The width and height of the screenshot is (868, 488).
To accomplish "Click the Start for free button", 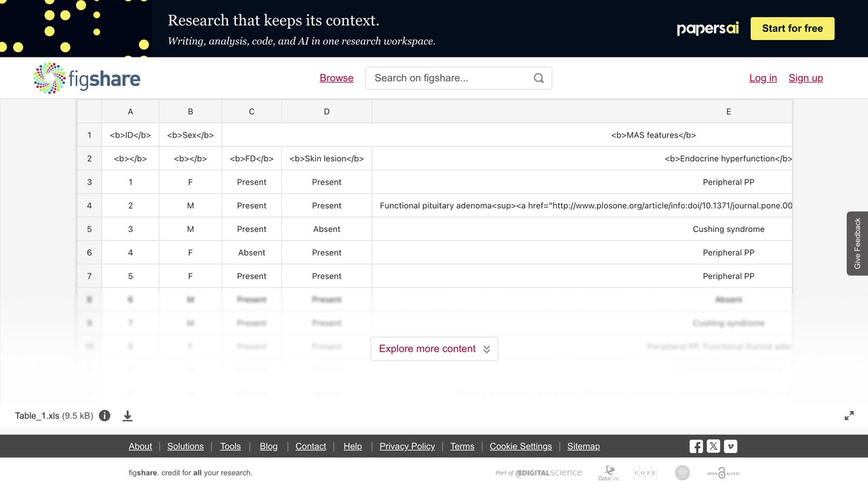I will 792,28.
